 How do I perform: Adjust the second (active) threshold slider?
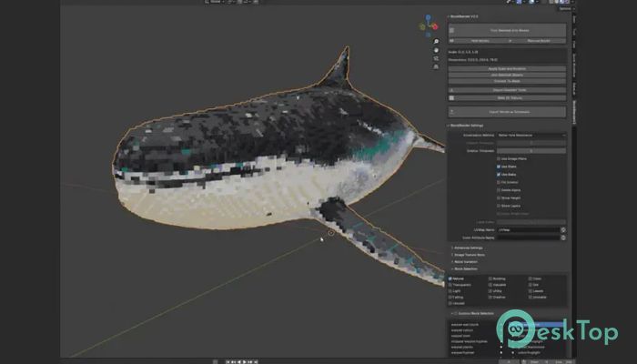point(531,151)
